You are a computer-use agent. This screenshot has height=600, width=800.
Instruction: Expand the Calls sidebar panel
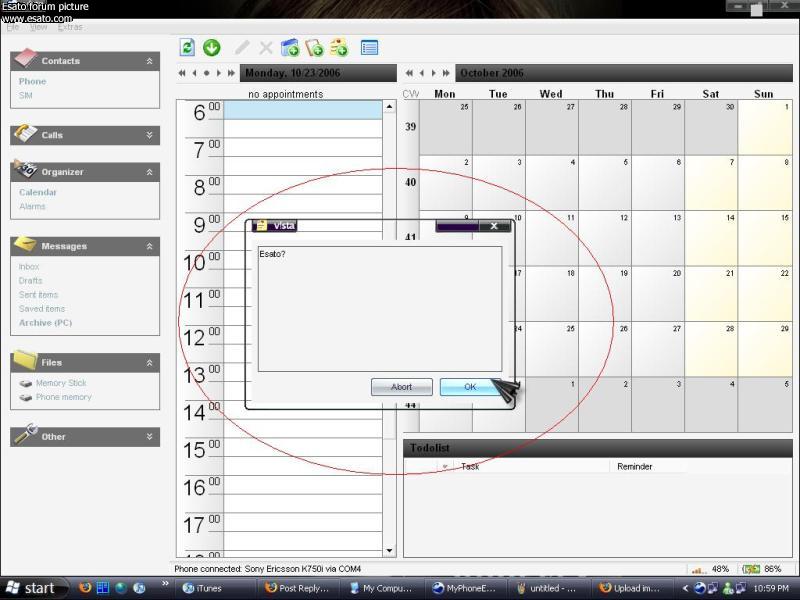coord(149,135)
